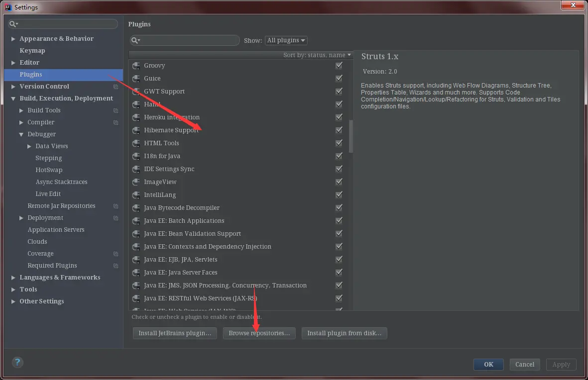Expand Appearance & Behavior section
Viewport: 588px width, 380px height.
pos(13,39)
